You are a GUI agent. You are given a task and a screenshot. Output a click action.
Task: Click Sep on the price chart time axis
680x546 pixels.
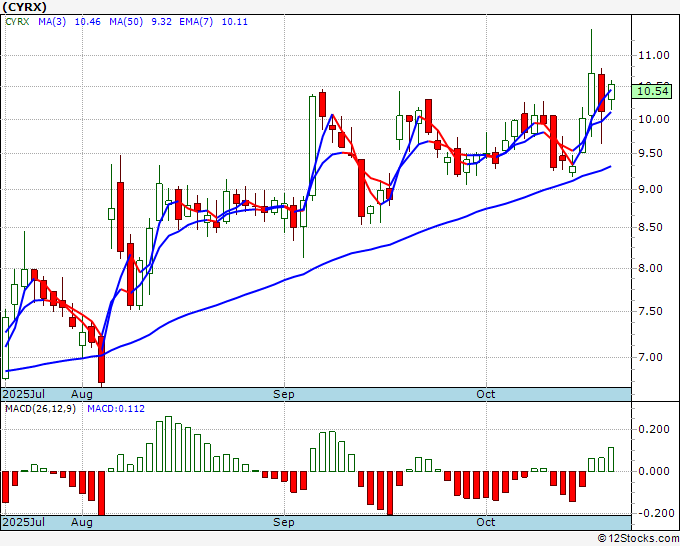pyautogui.click(x=284, y=394)
